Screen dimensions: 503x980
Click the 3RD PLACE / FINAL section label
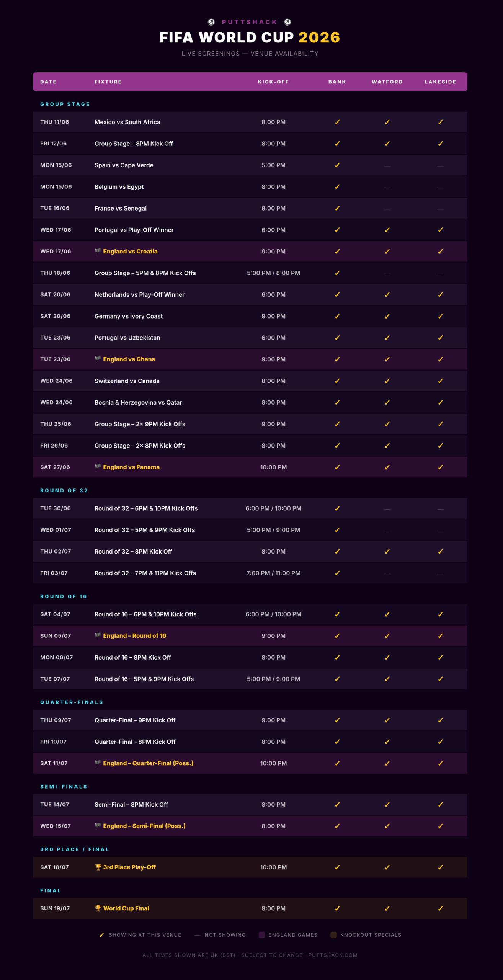point(75,849)
